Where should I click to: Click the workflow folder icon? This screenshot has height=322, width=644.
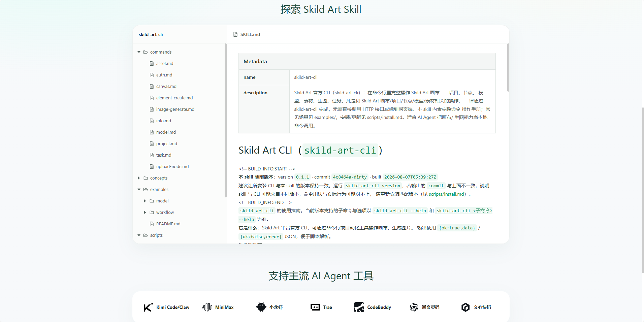[x=152, y=213]
